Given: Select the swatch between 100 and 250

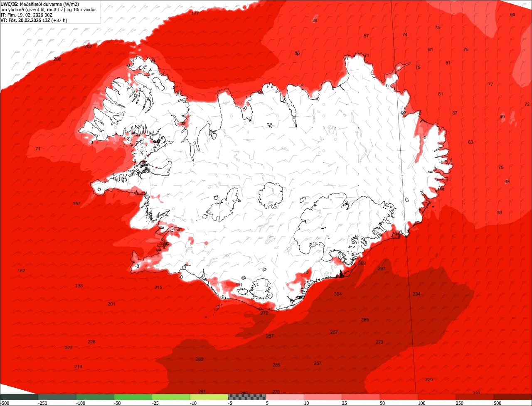Looking at the screenshot, I should pos(437,397).
